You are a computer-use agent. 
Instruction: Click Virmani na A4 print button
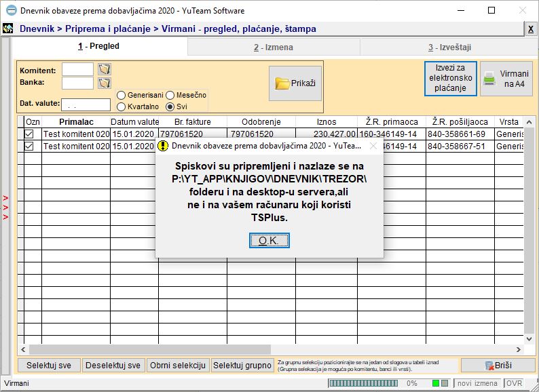coord(506,78)
